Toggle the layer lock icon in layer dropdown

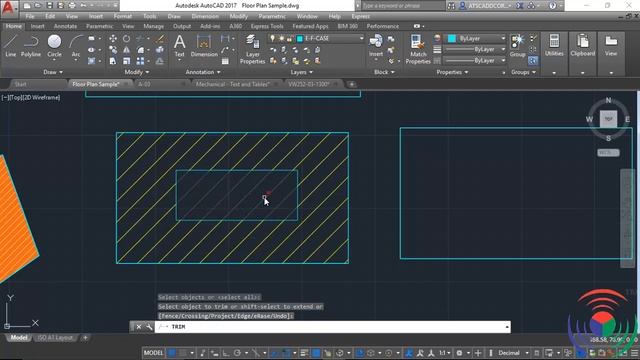click(289, 38)
